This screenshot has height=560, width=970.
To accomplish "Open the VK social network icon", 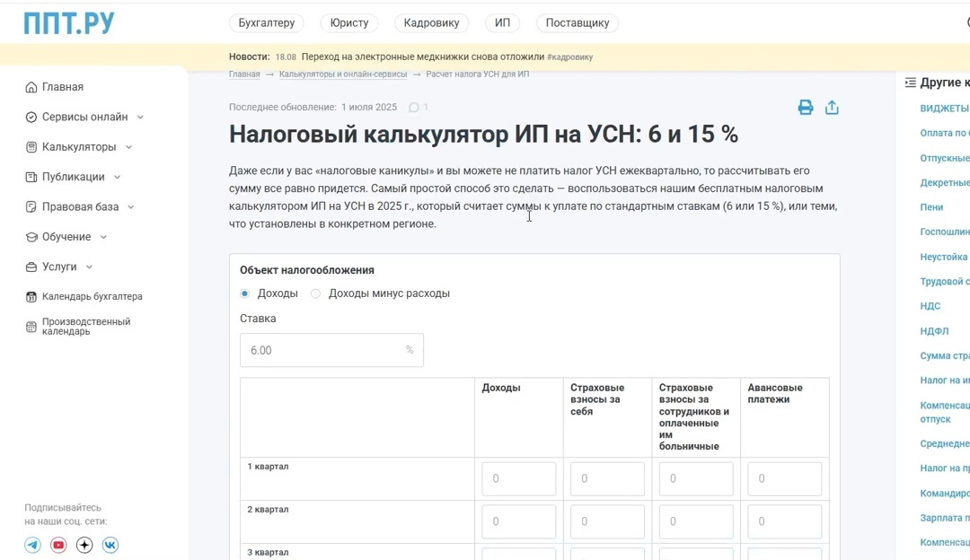I will pos(110,545).
